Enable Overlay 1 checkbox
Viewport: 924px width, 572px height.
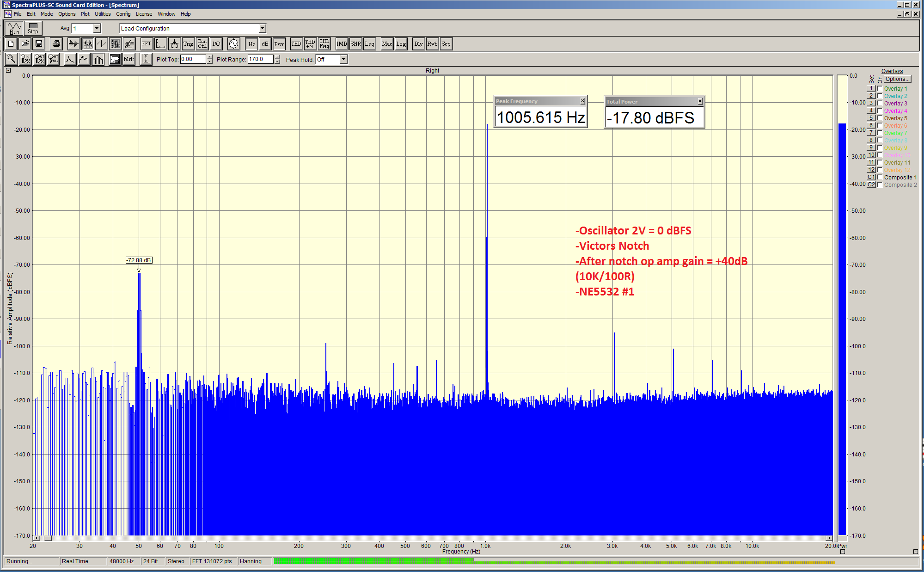click(880, 88)
